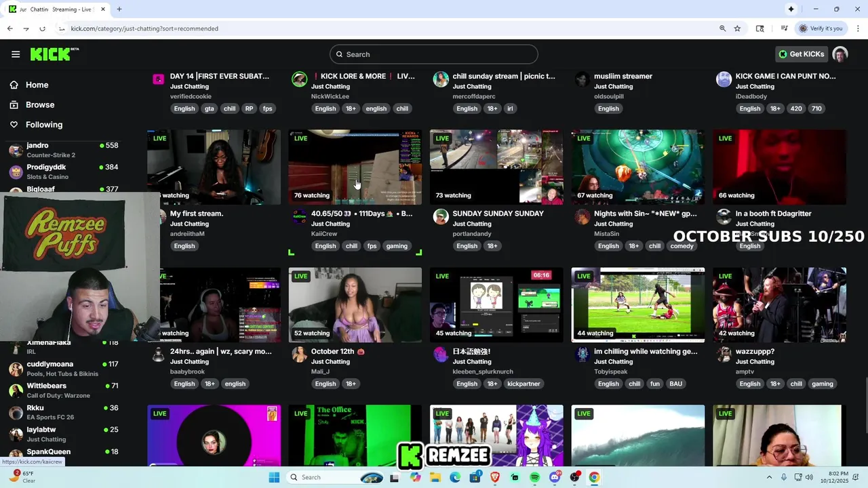Focus the Kick search field
Viewport: 868px width, 488px height.
click(434, 54)
